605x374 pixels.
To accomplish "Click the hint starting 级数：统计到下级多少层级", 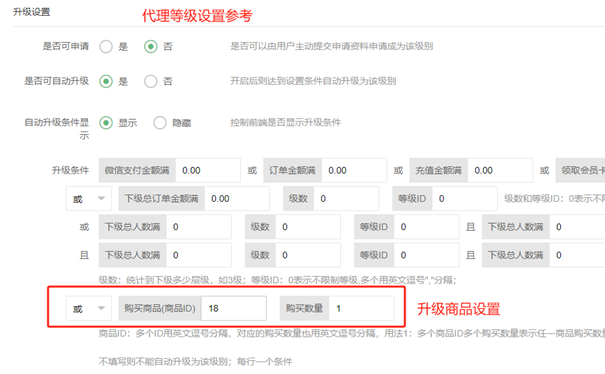I will 278,280.
